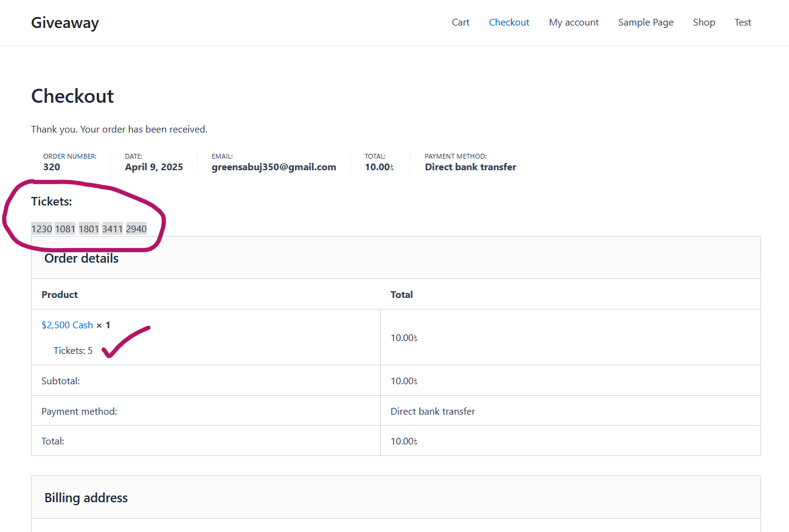Click the Tickets: 5 line item
This screenshot has width=789, height=532.
[73, 351]
